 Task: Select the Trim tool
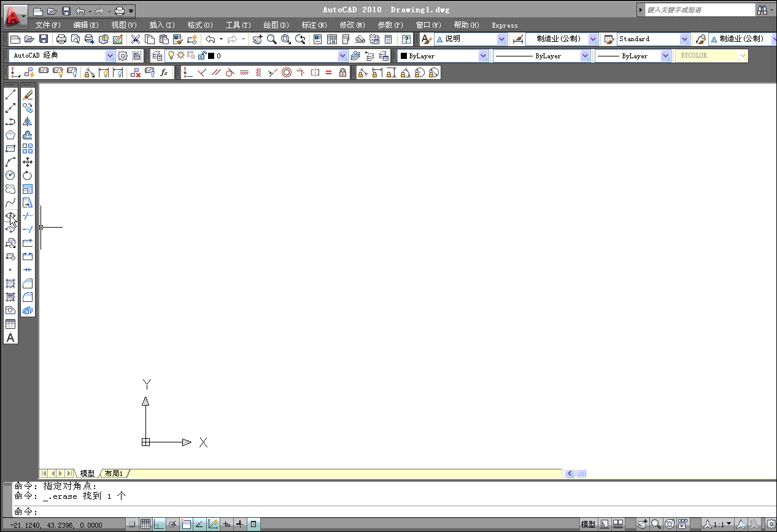click(28, 216)
